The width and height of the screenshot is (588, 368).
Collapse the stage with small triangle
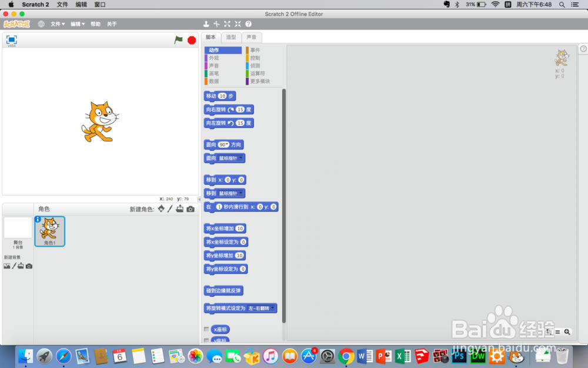(x=199, y=200)
